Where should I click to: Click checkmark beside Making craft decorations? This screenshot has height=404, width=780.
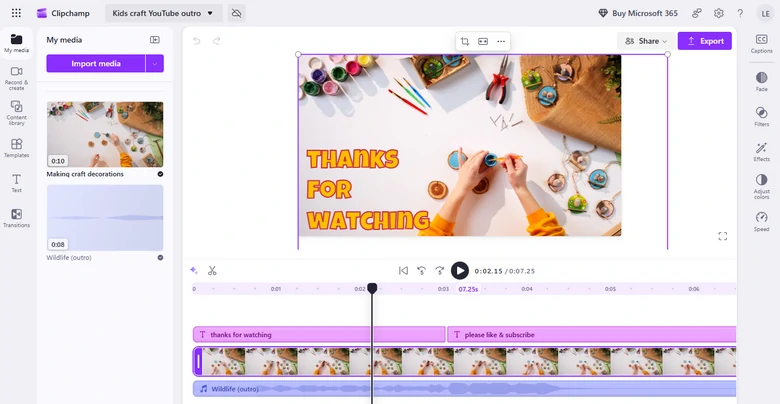(160, 174)
